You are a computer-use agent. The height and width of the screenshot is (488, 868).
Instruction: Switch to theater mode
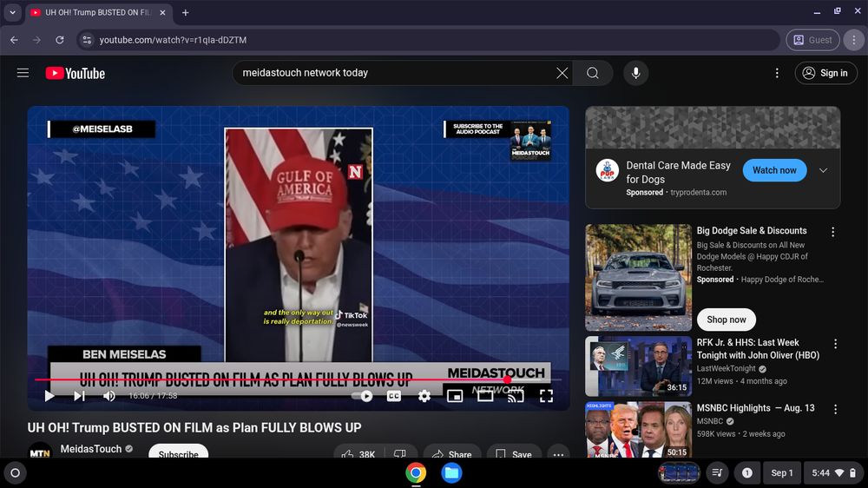coord(485,395)
